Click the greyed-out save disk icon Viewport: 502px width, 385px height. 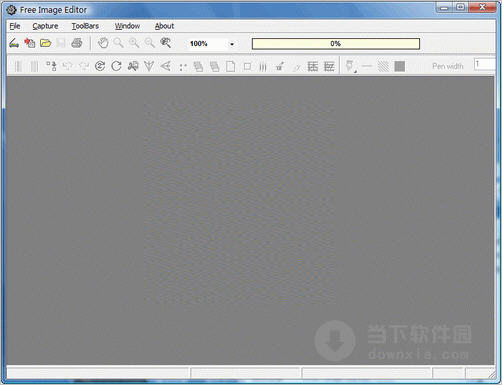[x=61, y=43]
